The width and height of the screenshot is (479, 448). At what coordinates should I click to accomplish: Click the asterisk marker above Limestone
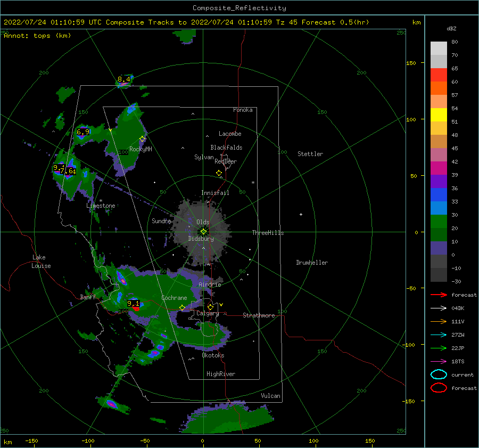point(101,201)
